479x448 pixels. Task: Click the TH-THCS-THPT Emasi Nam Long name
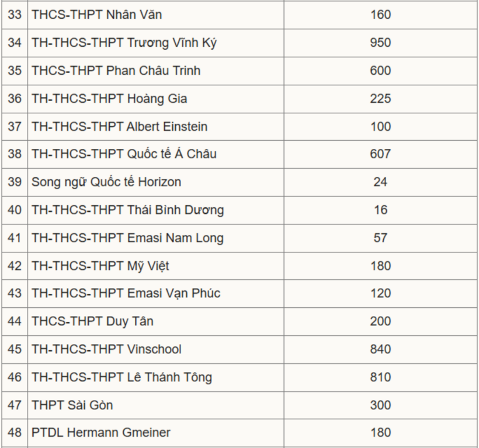pos(127,238)
